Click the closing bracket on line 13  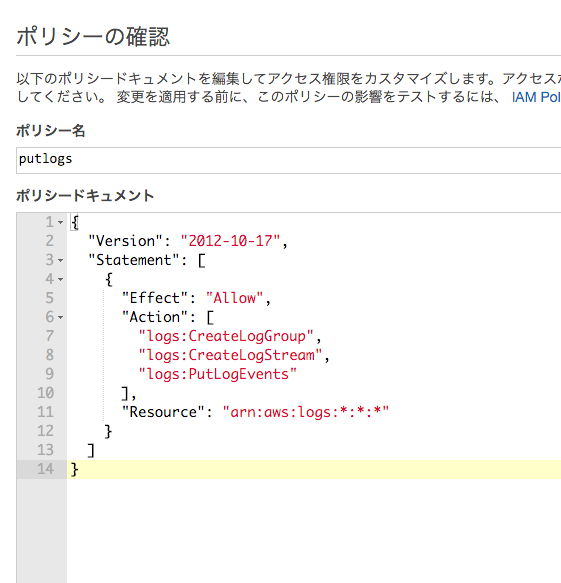91,450
